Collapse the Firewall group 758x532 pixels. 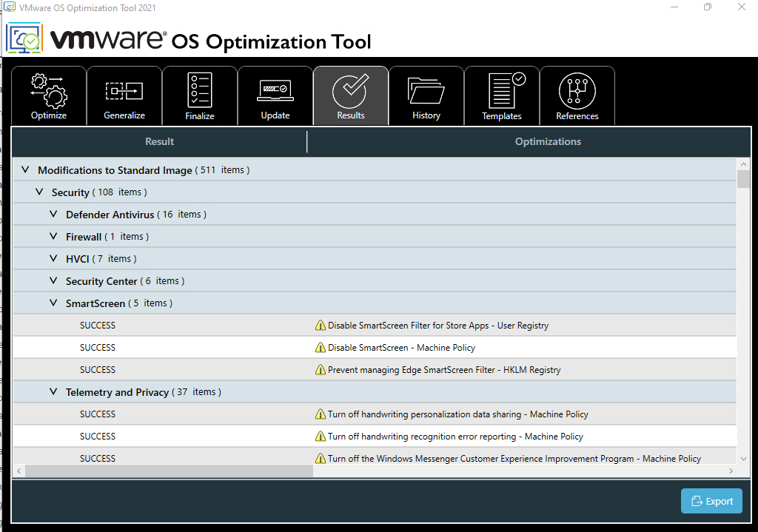tap(53, 236)
